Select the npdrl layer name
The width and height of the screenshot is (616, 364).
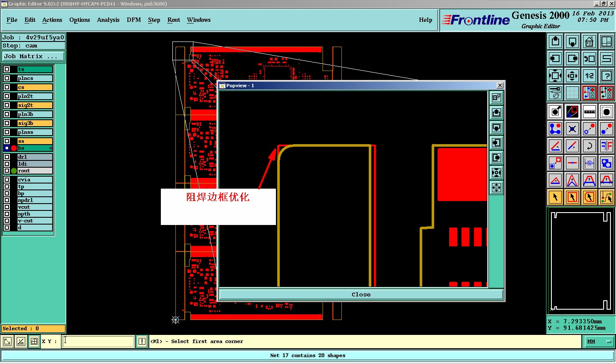coord(35,200)
